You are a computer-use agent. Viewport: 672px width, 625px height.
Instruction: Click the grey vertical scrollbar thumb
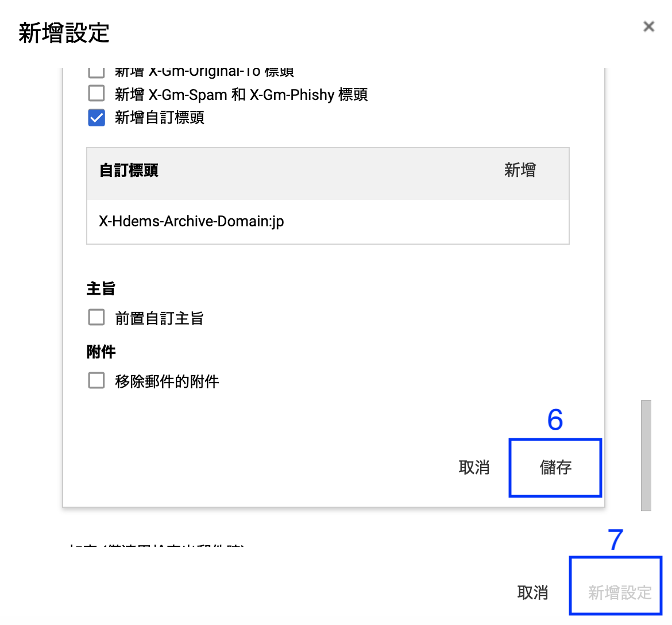[x=646, y=455]
